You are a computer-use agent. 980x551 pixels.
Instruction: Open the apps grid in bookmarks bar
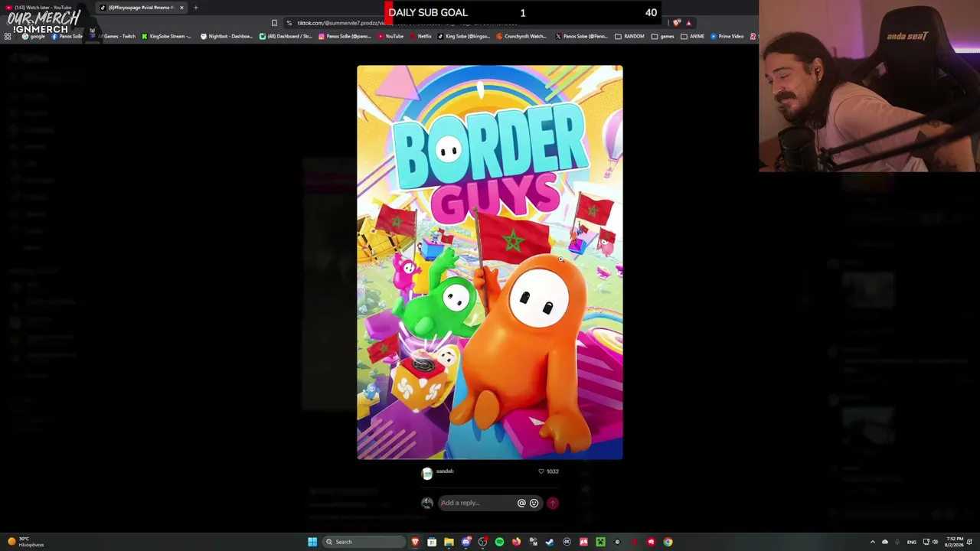click(x=8, y=36)
